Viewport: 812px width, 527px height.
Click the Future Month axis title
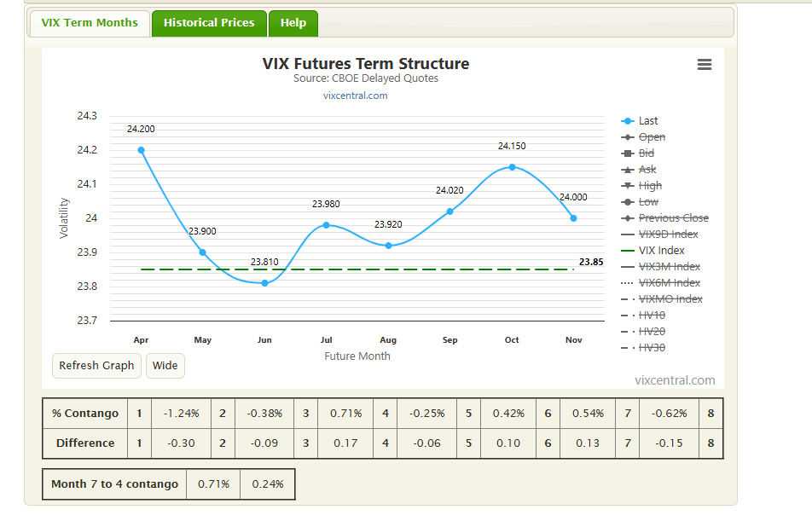coord(357,356)
